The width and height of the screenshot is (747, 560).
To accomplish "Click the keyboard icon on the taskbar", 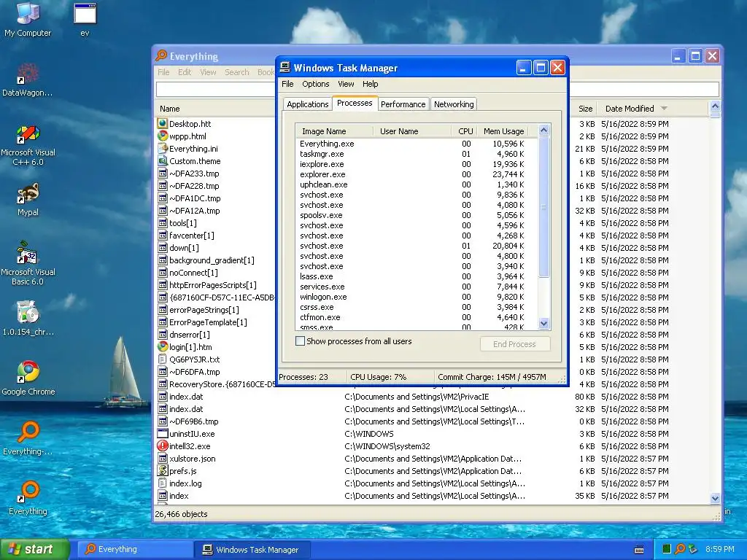I will point(639,550).
